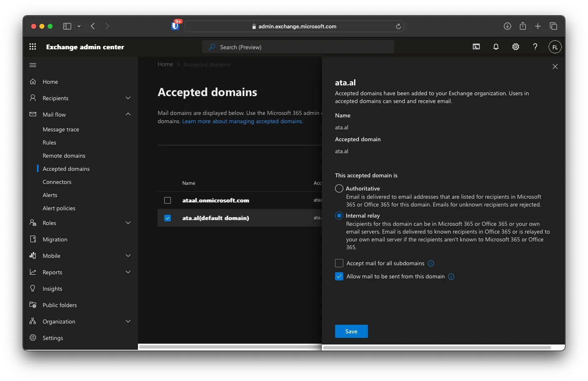Image resolution: width=588 pixels, height=381 pixels.
Task: Click Safari share icon
Action: [x=523, y=26]
